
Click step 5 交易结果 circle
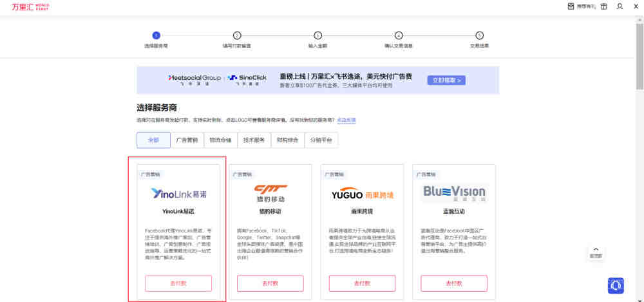(x=479, y=36)
